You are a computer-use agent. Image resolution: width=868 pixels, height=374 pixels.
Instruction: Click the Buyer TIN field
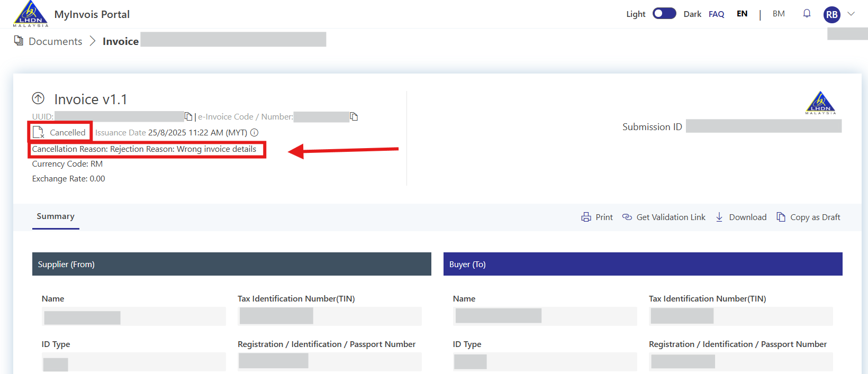coord(741,316)
